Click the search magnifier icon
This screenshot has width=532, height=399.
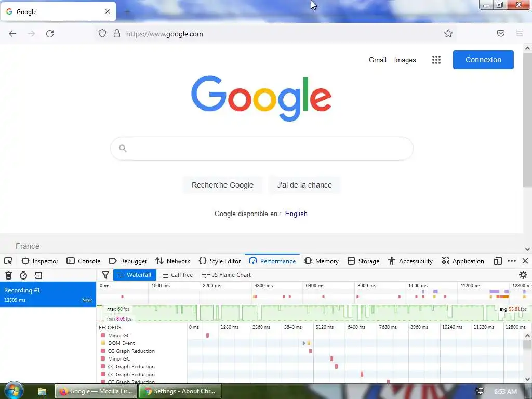coord(123,148)
